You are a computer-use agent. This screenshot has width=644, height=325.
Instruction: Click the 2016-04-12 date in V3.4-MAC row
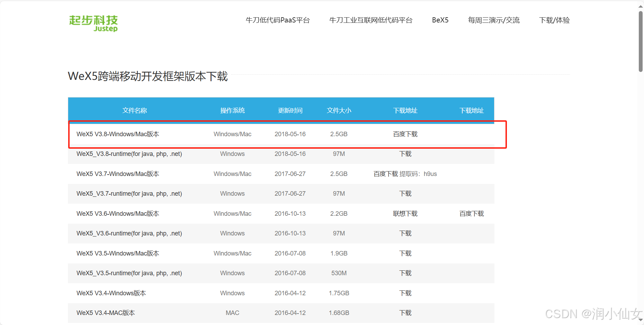[290, 313]
